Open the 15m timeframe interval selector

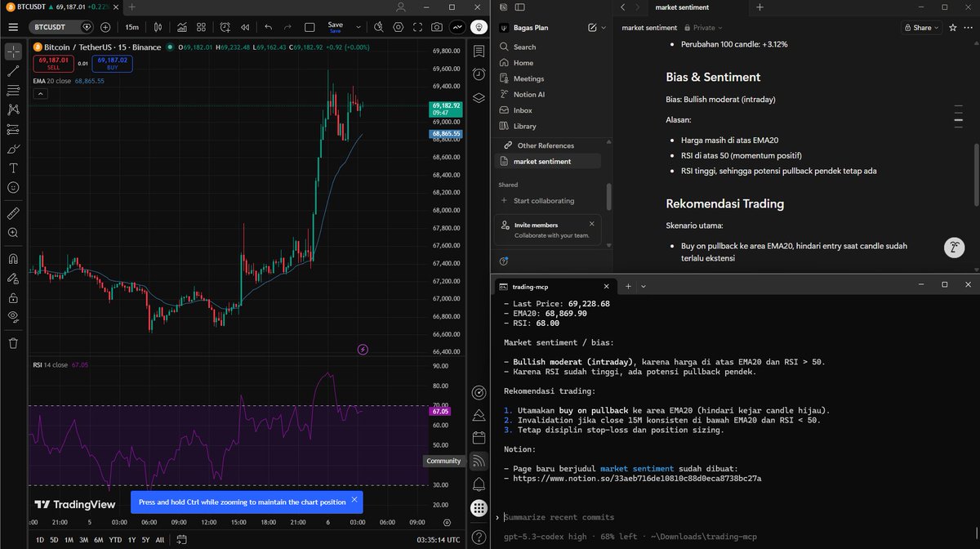pos(131,27)
